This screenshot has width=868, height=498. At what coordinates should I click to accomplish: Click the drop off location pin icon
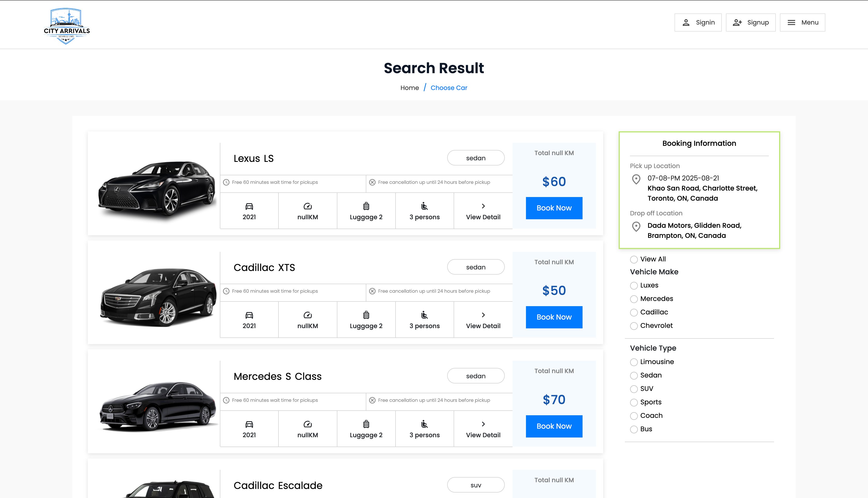click(x=636, y=227)
